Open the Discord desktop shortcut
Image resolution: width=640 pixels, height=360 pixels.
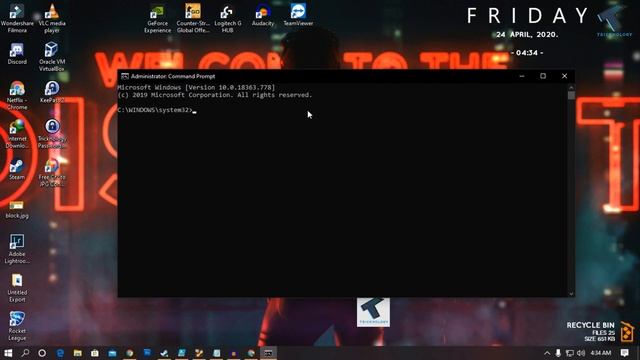tap(17, 54)
